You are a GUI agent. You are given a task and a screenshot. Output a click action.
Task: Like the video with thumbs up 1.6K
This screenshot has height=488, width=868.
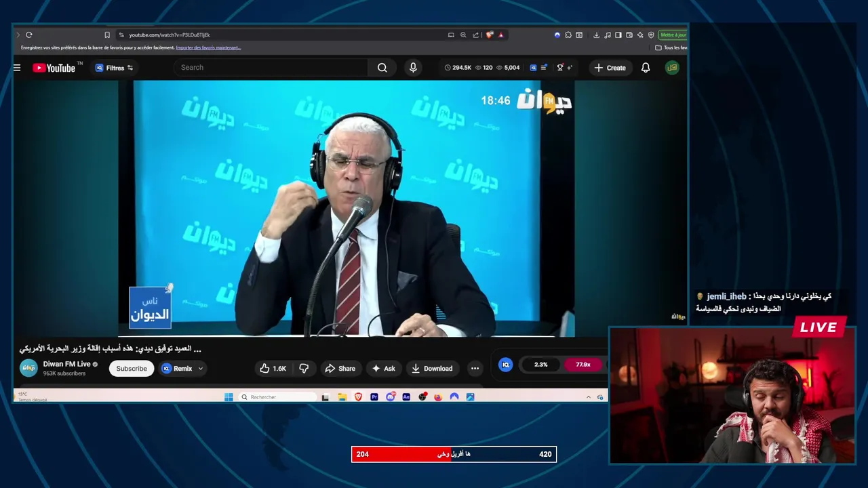pyautogui.click(x=273, y=369)
